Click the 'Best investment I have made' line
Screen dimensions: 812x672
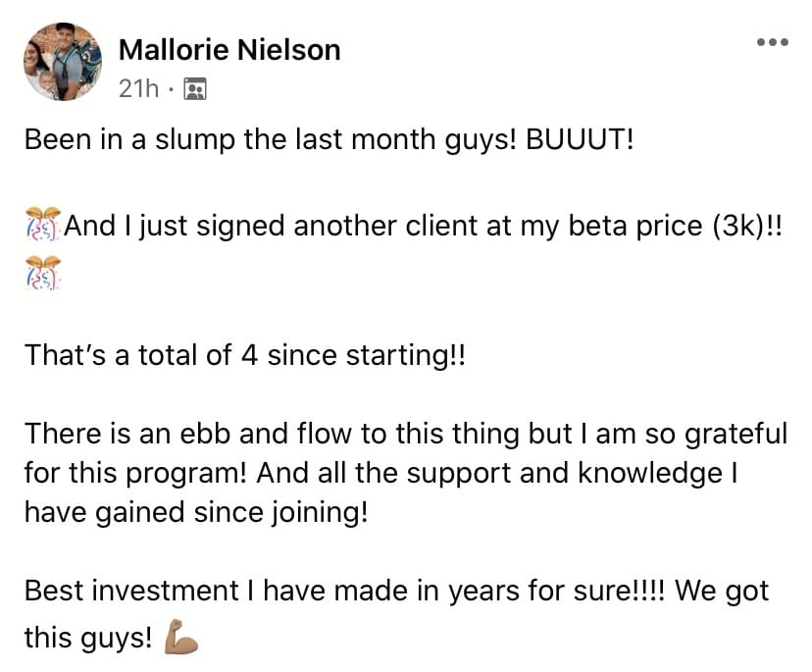[x=396, y=592]
